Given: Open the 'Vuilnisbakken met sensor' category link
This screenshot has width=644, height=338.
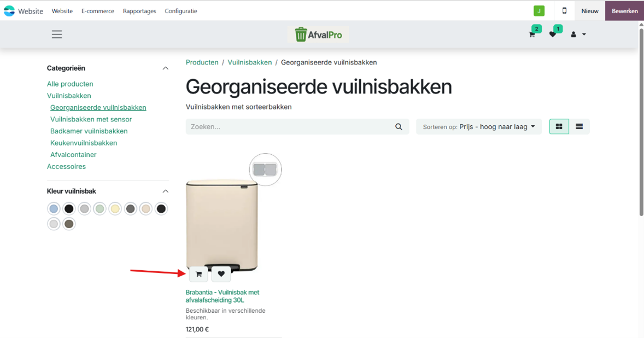Looking at the screenshot, I should (x=91, y=119).
